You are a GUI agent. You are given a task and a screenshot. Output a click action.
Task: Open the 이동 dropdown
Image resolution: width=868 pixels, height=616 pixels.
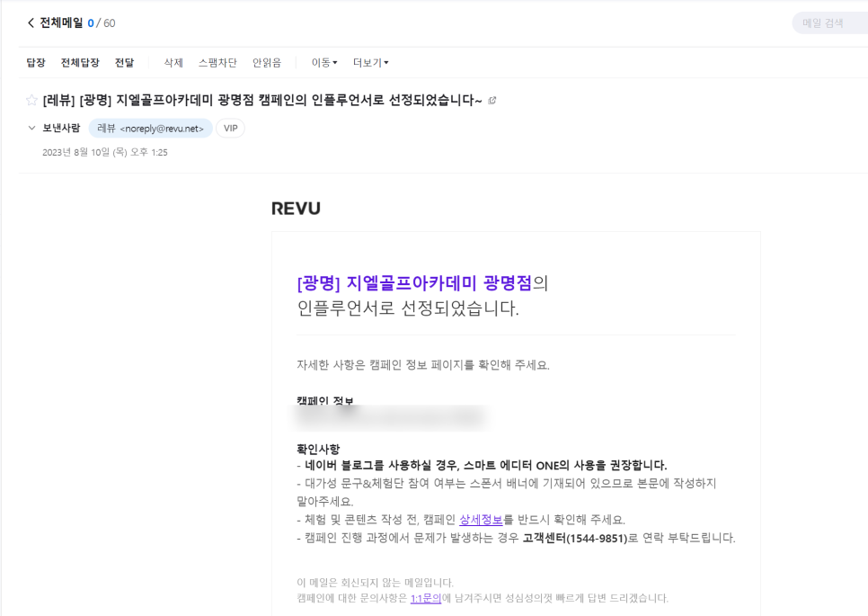coord(324,63)
